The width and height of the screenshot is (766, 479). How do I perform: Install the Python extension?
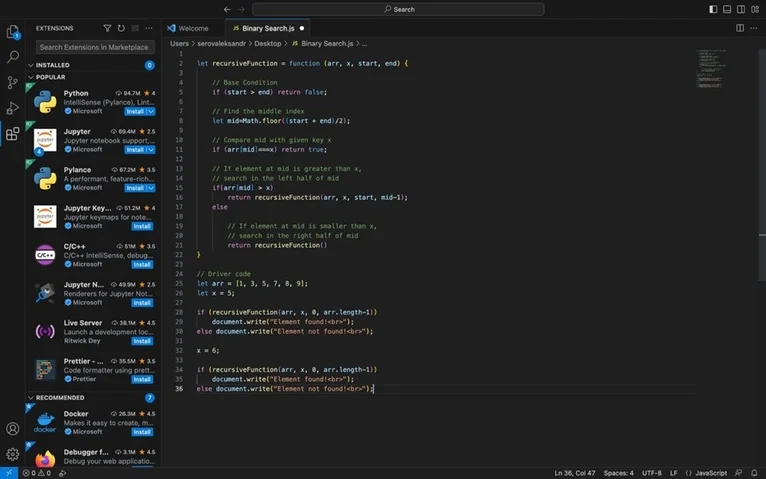[x=135, y=112]
